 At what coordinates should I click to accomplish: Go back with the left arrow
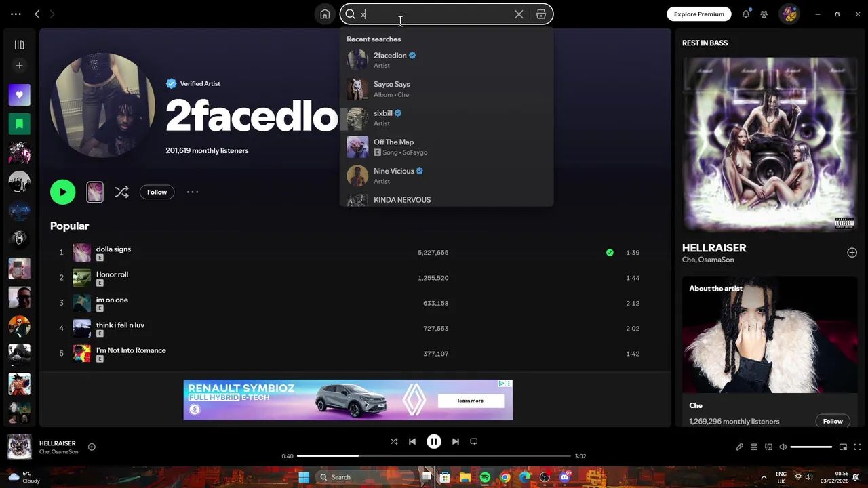[37, 14]
